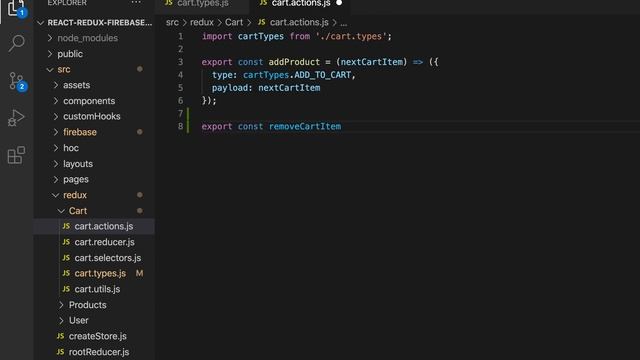The image size is (640, 360).
Task: Click JS icon of cart.utils.js in the tree
Action: tap(66, 289)
